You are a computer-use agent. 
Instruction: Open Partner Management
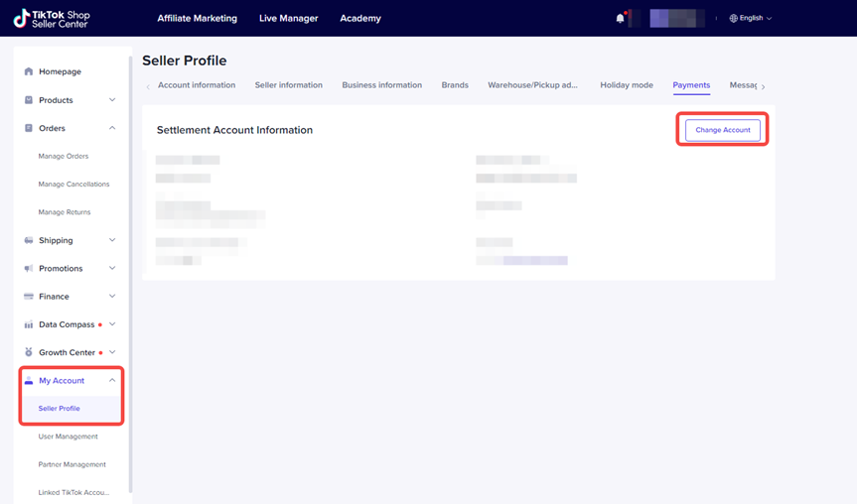point(72,464)
